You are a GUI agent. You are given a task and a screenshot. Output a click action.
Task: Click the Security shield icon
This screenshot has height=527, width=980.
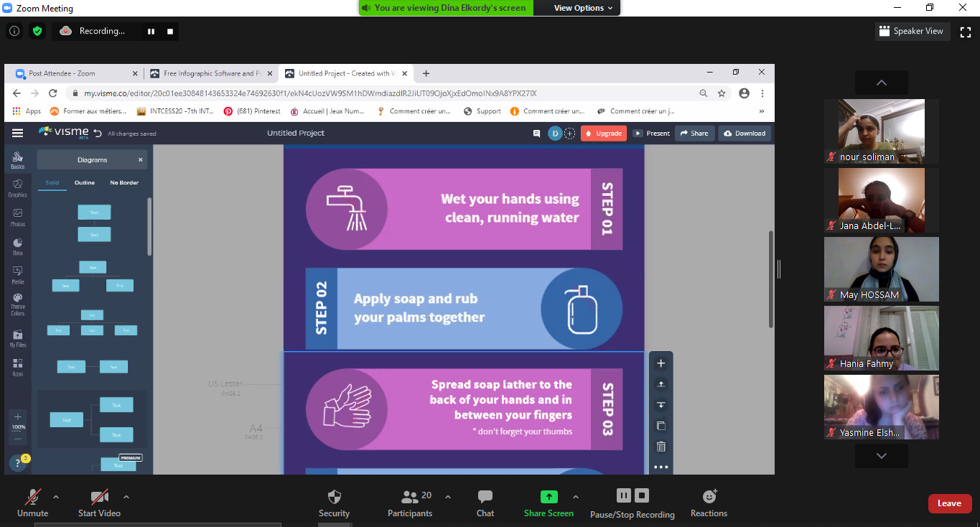coord(334,497)
